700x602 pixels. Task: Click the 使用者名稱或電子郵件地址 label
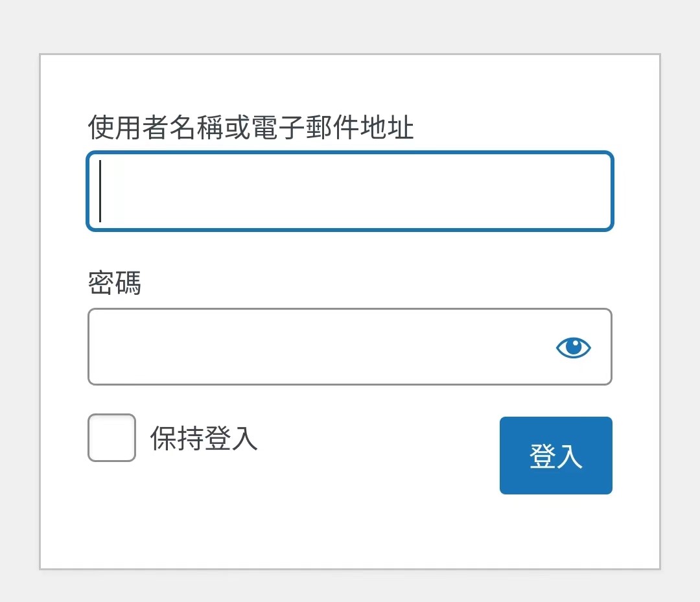(251, 128)
